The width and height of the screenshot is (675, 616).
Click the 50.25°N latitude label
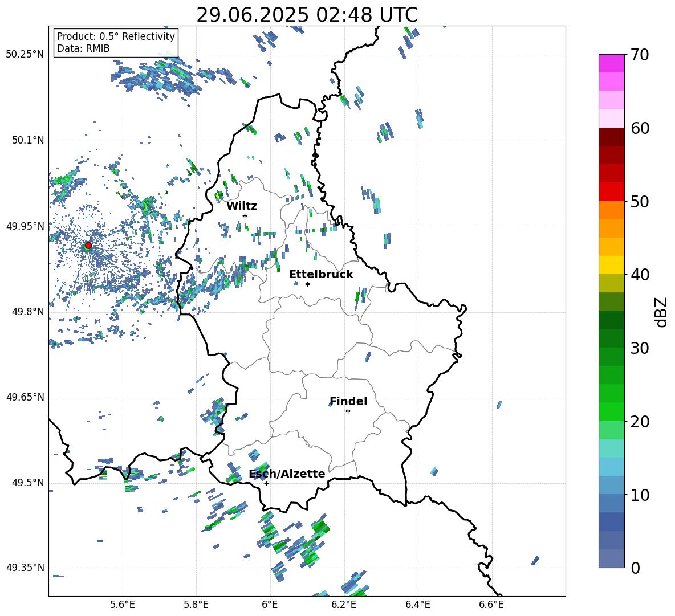click(x=25, y=55)
